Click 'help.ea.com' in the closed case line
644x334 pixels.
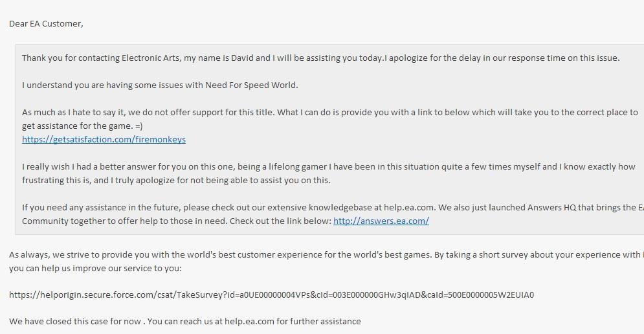pos(249,321)
